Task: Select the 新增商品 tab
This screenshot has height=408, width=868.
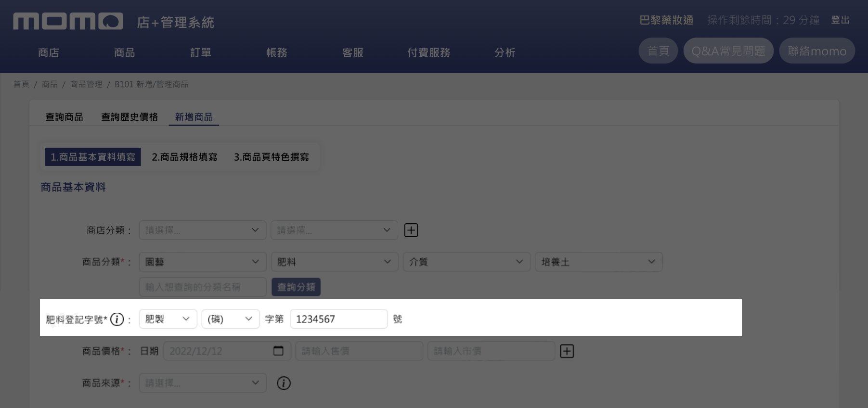Action: [x=194, y=117]
